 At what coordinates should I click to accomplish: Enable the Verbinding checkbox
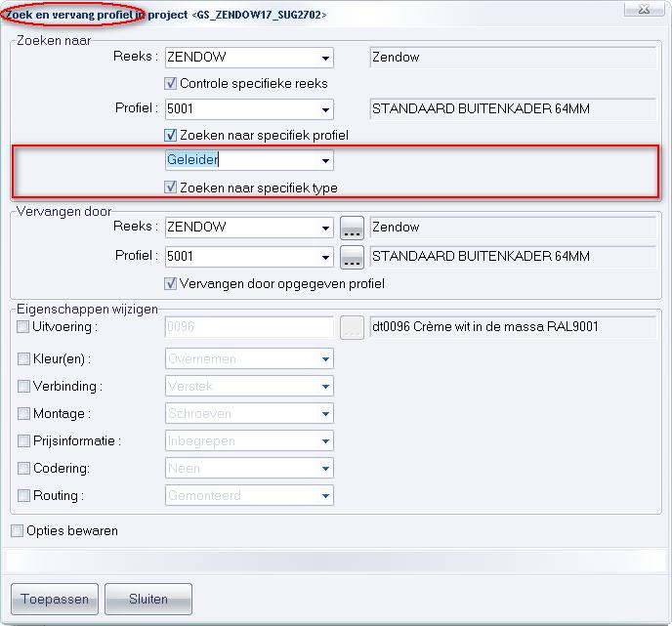(x=23, y=386)
